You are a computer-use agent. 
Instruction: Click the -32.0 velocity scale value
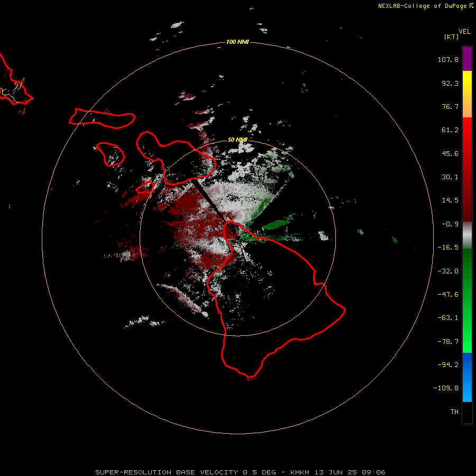coord(448,271)
